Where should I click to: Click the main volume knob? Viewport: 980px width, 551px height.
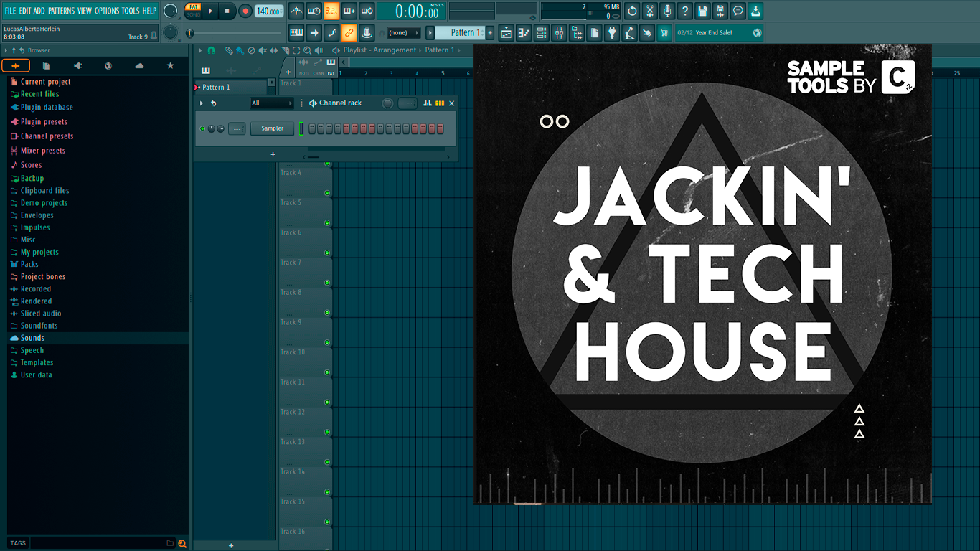[170, 11]
